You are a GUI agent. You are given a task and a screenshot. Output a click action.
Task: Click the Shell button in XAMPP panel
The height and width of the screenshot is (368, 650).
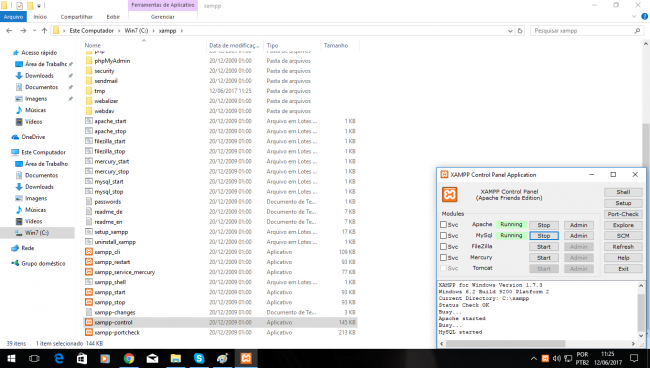click(623, 192)
